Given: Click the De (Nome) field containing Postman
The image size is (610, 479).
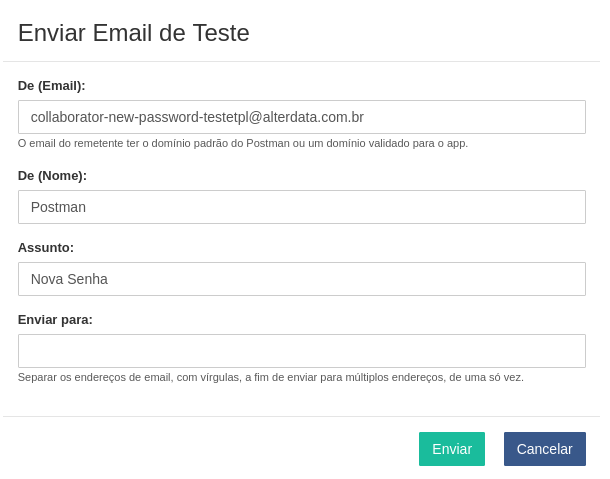Looking at the screenshot, I should [301, 207].
